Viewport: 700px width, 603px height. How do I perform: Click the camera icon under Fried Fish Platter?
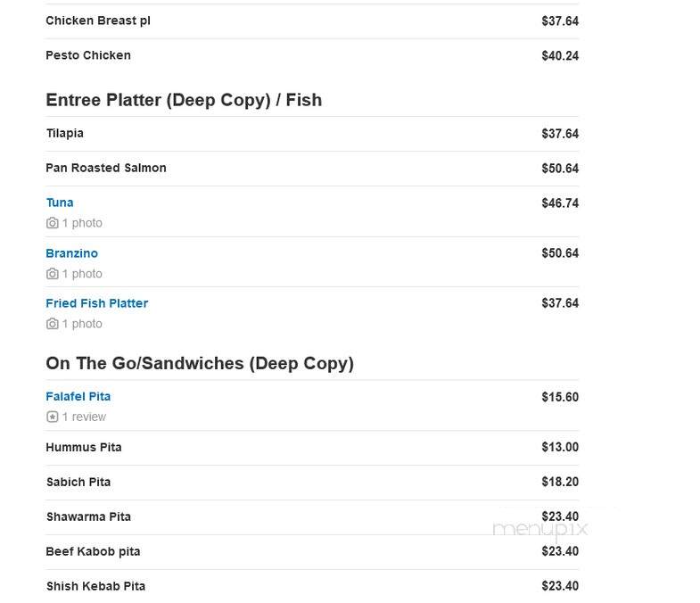pyautogui.click(x=53, y=324)
